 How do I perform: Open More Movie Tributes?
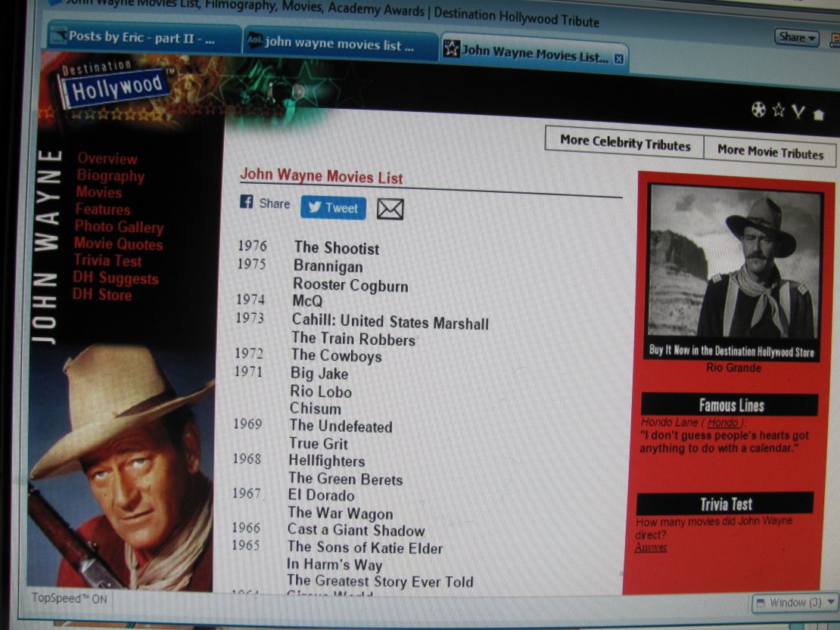point(770,152)
